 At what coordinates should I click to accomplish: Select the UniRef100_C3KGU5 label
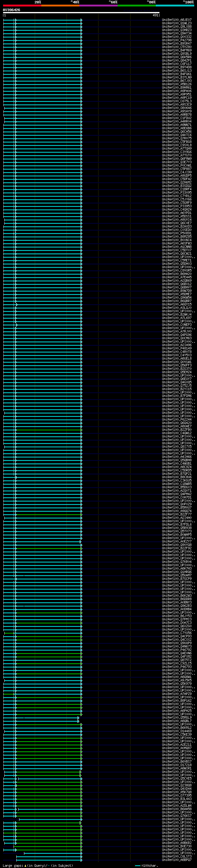177,481
